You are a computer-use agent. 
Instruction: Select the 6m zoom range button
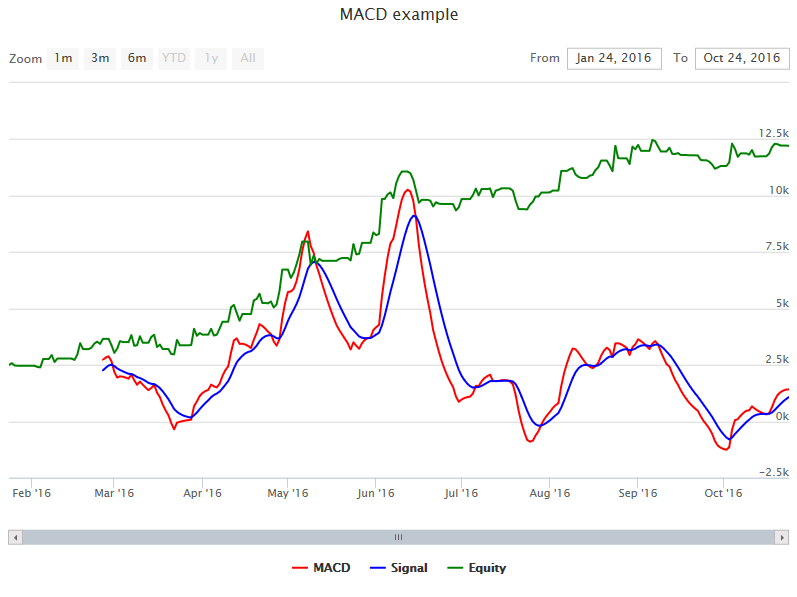[137, 58]
